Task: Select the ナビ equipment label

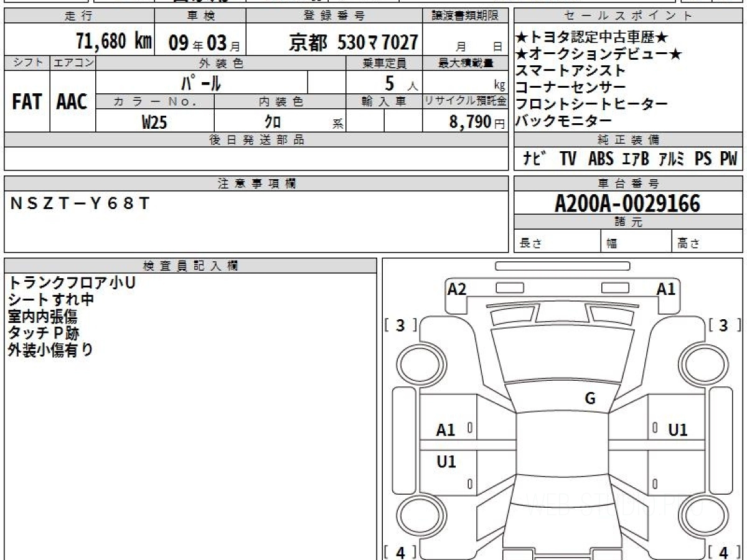Action: (535, 159)
